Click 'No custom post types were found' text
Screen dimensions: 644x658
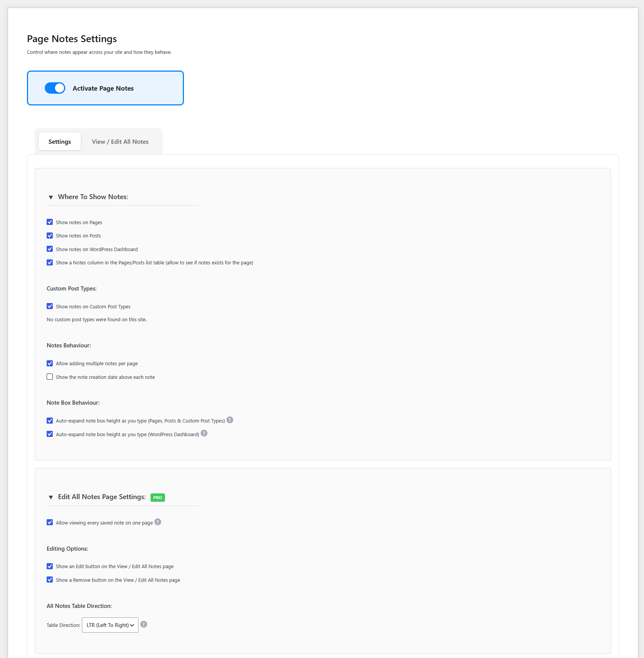pos(97,320)
